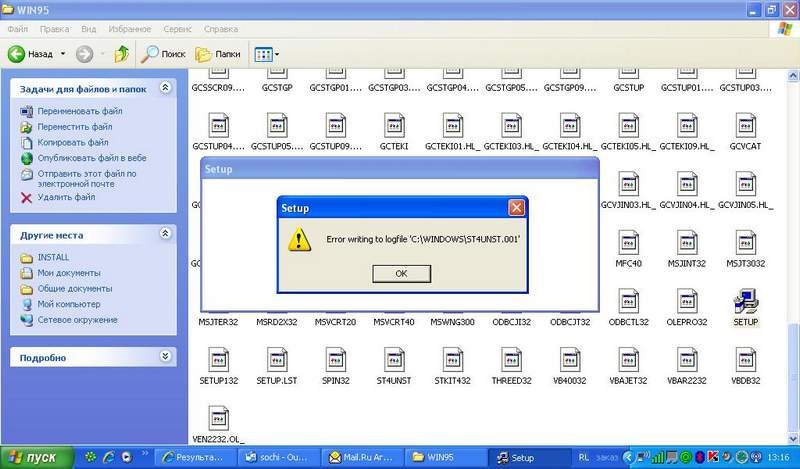Go back using the Назад button
This screenshot has width=800, height=469.
pos(31,54)
